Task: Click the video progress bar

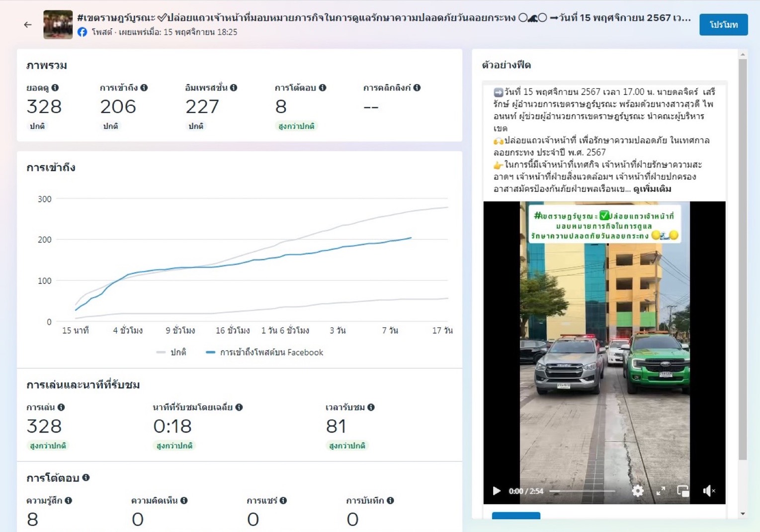Action: (583, 491)
